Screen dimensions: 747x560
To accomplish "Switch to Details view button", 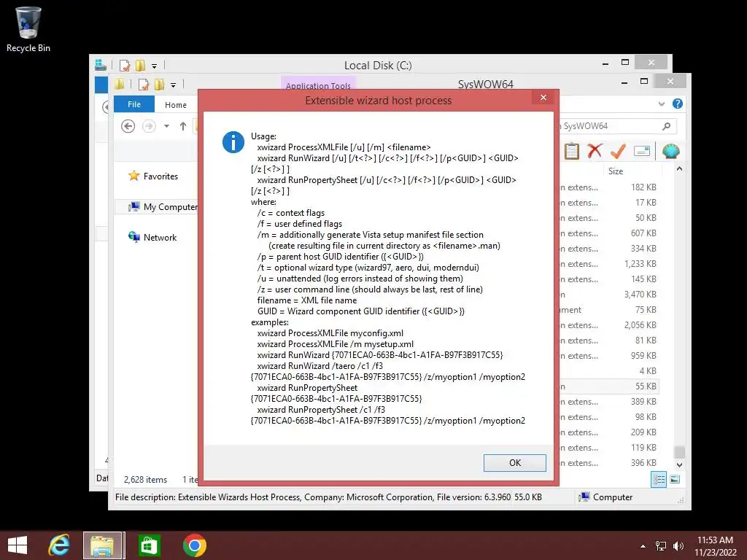I will click(659, 480).
